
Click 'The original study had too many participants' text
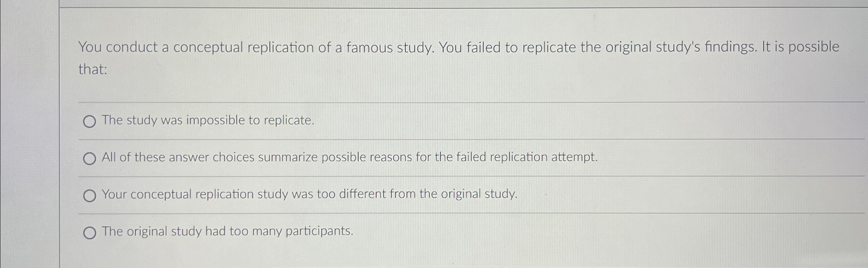pyautogui.click(x=227, y=231)
